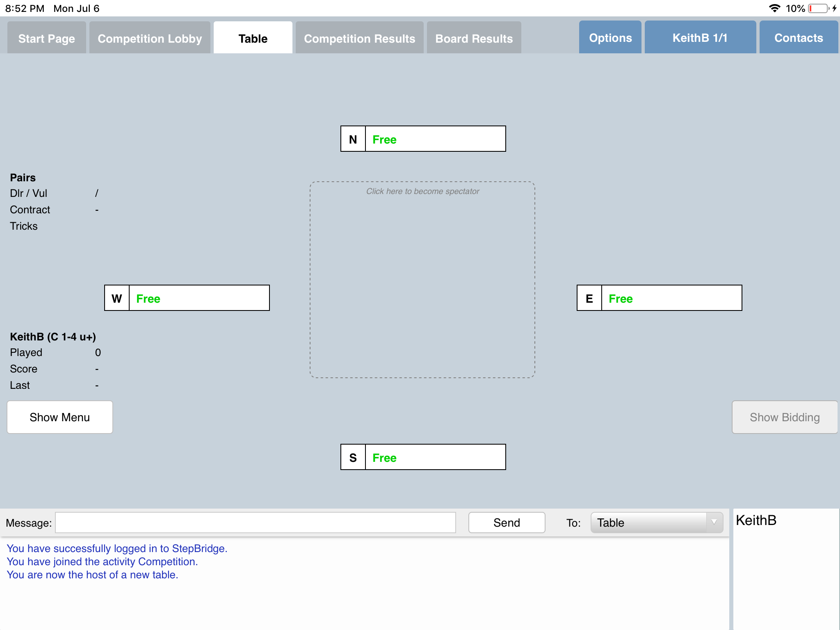Focus the Message text field
The image size is (840, 630).
tap(255, 523)
